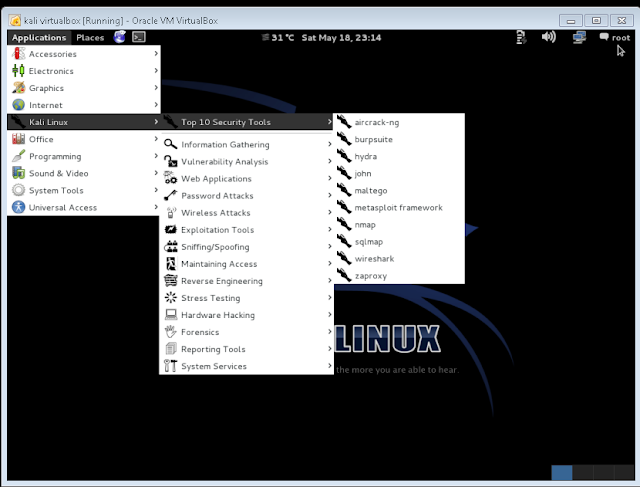Expand the Stress Testing submenu arrow
The height and width of the screenshot is (487, 640).
point(329,298)
